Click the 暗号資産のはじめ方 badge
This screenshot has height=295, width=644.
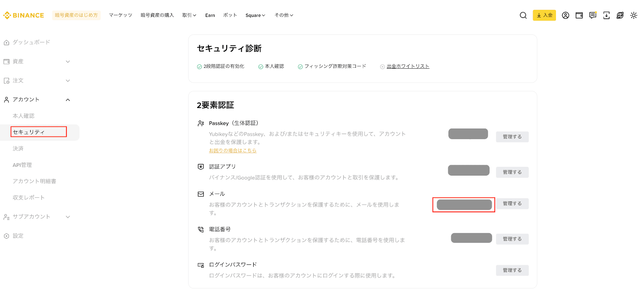point(76,15)
